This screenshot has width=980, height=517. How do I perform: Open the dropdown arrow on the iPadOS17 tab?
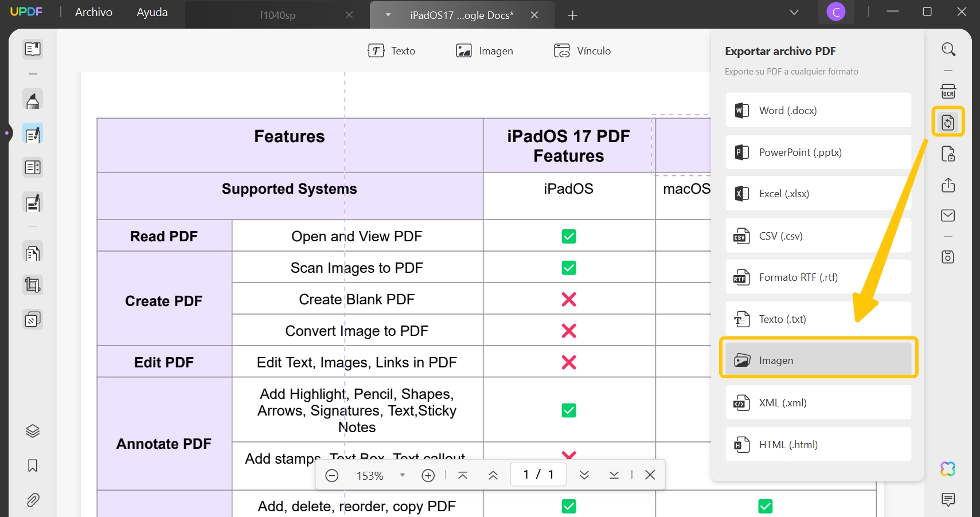click(388, 15)
